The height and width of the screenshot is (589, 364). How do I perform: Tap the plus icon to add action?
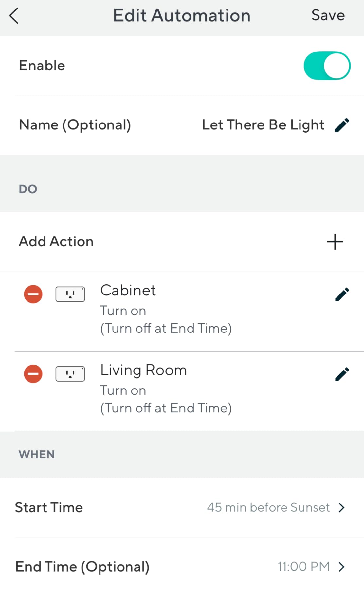335,242
